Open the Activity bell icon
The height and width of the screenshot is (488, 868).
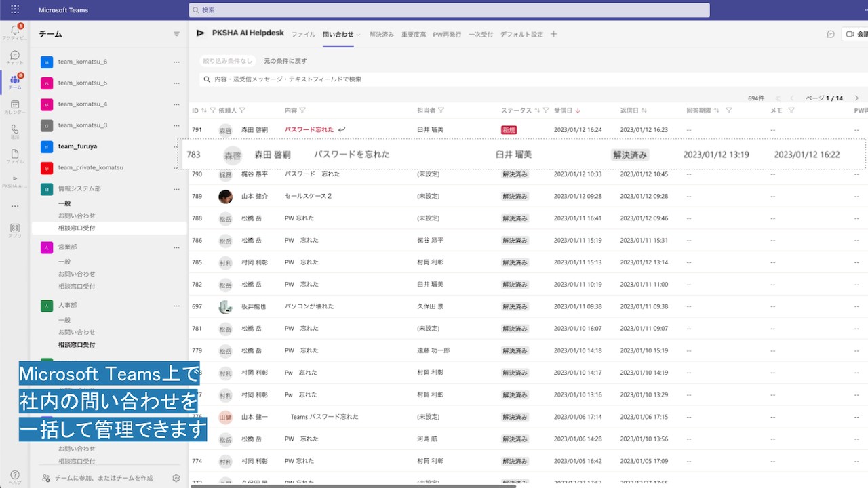click(15, 30)
